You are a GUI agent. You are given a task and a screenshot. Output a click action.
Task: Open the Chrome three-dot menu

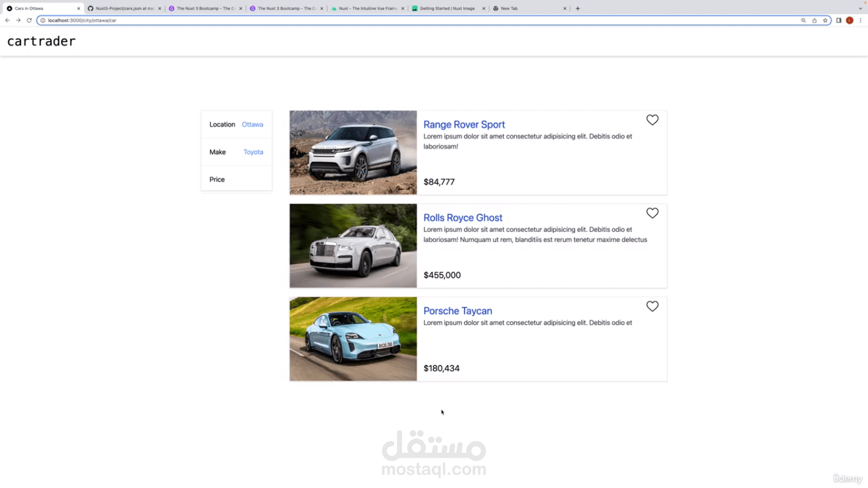click(x=860, y=20)
